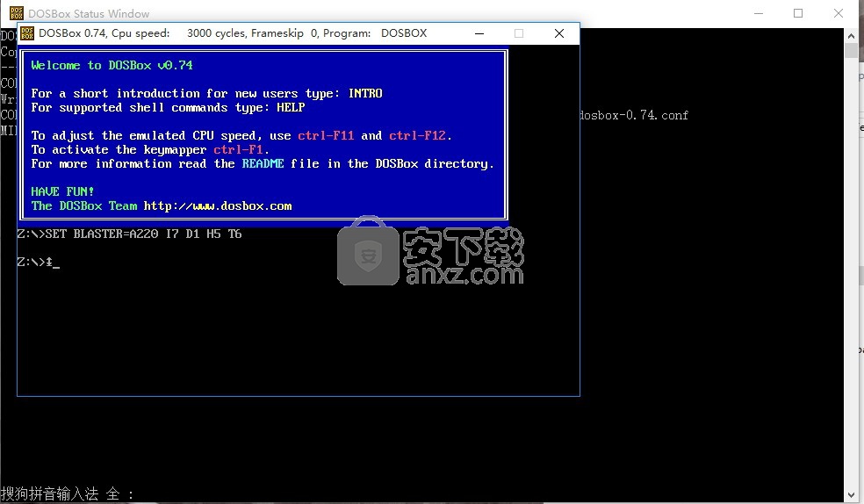
Task: Click the DOSBox Status Window title text
Action: [x=89, y=13]
